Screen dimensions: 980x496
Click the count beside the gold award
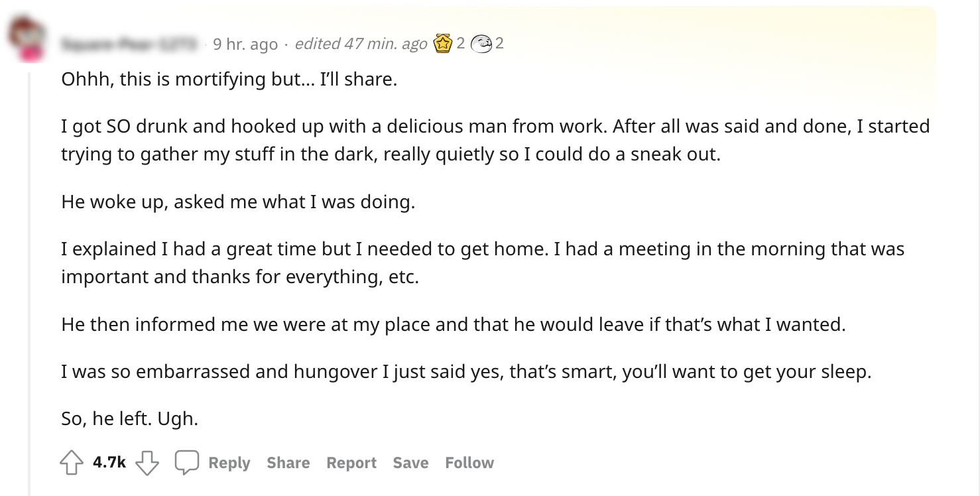(460, 44)
